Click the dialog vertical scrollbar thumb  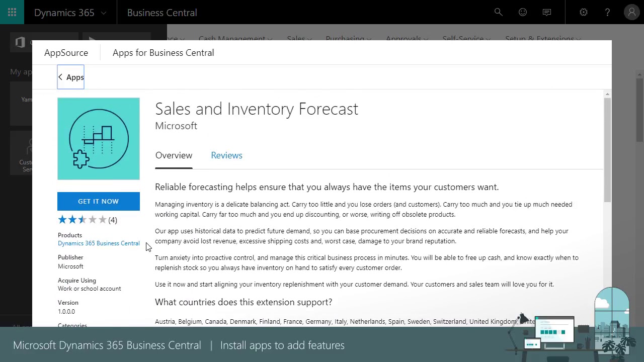tap(607, 150)
